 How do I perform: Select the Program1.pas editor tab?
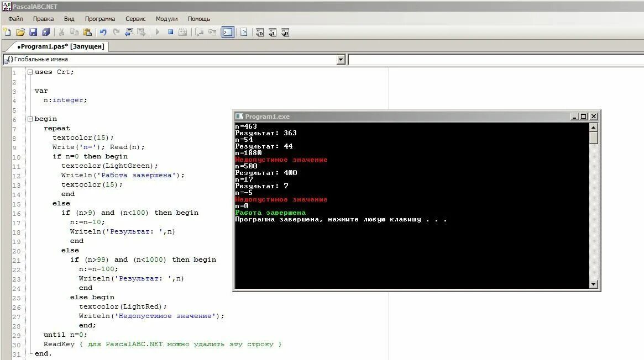click(61, 46)
